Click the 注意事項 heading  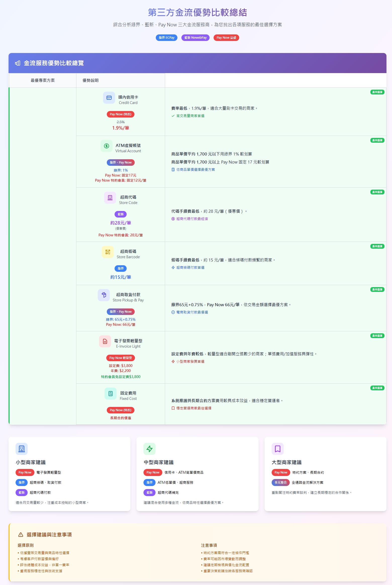pyautogui.click(x=209, y=545)
